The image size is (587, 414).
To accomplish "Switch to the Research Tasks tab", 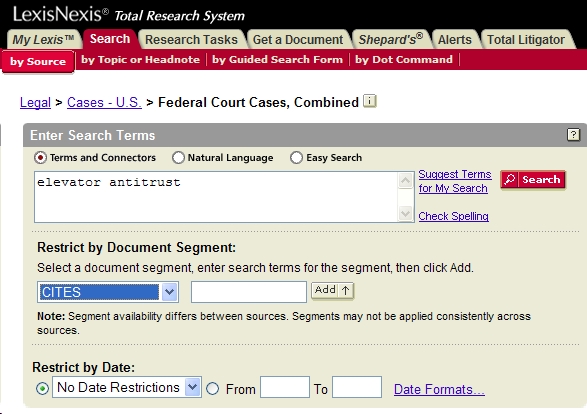I will coord(191,40).
